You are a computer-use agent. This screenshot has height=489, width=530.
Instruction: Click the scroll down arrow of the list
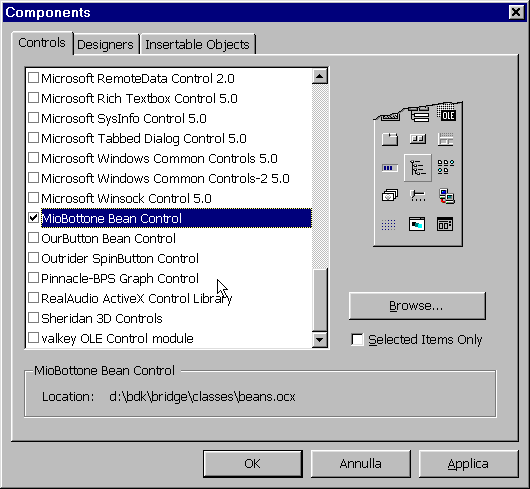[x=319, y=339]
